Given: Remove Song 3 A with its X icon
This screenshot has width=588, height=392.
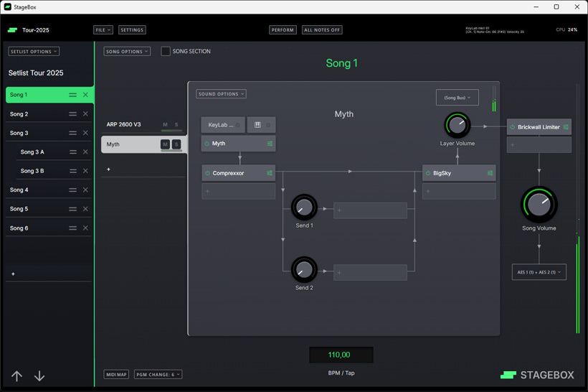Looking at the screenshot, I should click(85, 151).
